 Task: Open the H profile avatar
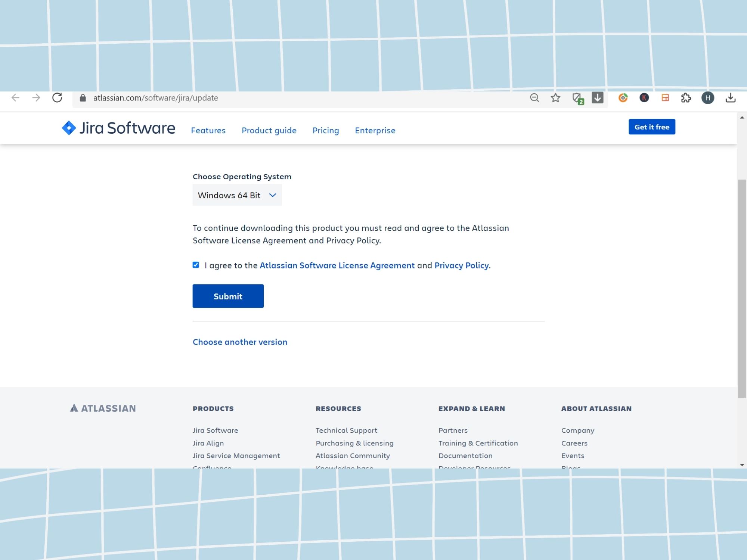click(x=708, y=98)
